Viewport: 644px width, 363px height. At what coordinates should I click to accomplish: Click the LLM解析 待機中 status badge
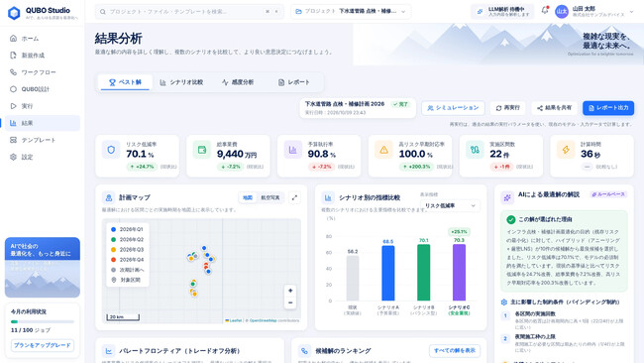(502, 12)
